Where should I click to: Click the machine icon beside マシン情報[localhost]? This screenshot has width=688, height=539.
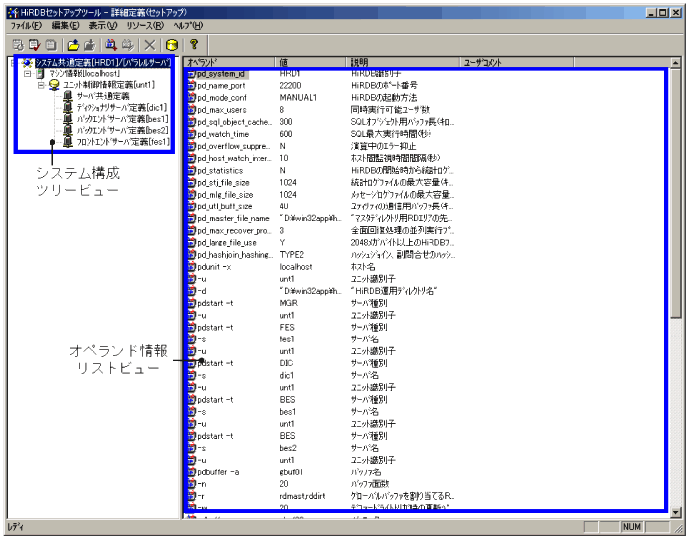(x=40, y=73)
